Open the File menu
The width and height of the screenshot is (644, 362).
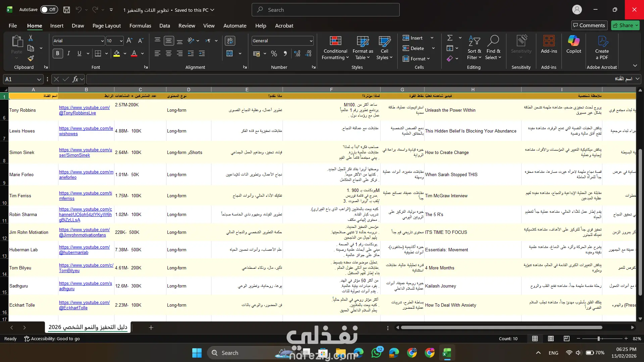pyautogui.click(x=13, y=25)
